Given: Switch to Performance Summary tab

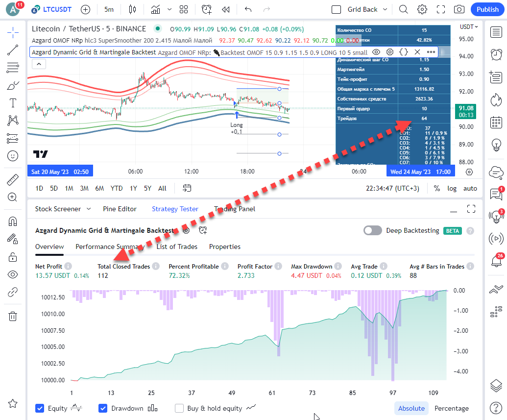Looking at the screenshot, I should click(x=110, y=247).
